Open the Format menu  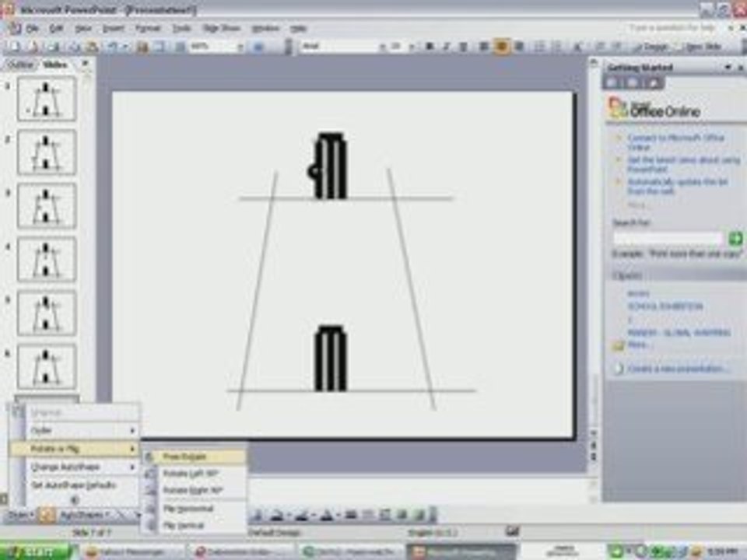coord(148,29)
